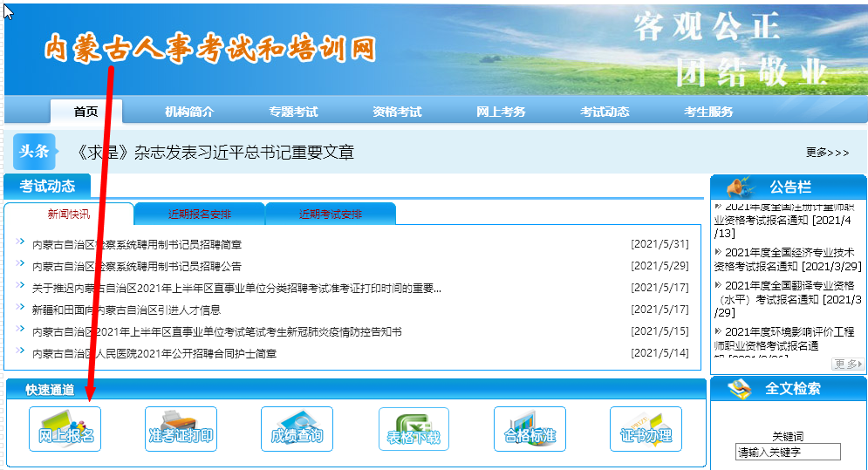
Task: Expand the 资格考试 navigation menu
Action: click(x=397, y=112)
